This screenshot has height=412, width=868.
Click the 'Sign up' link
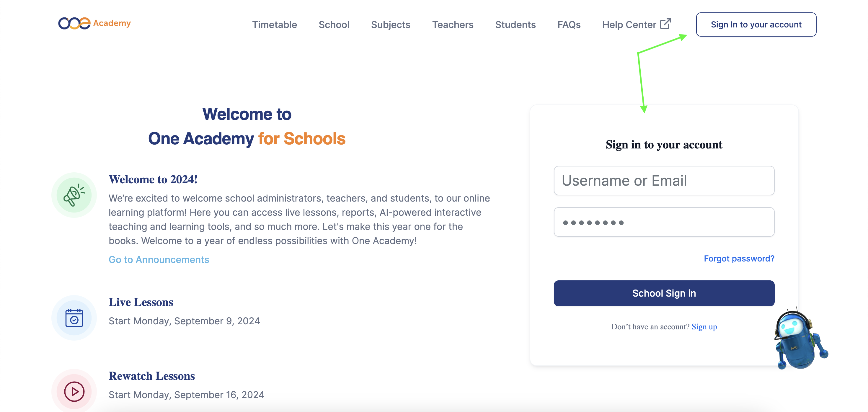[x=704, y=326]
